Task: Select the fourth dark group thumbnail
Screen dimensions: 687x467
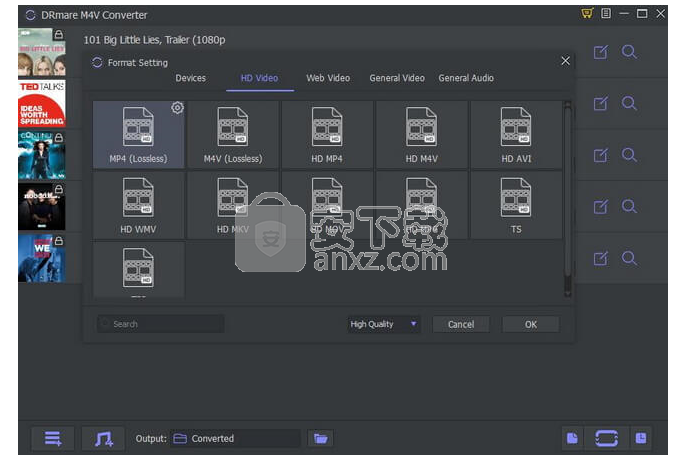Action: coord(42,207)
